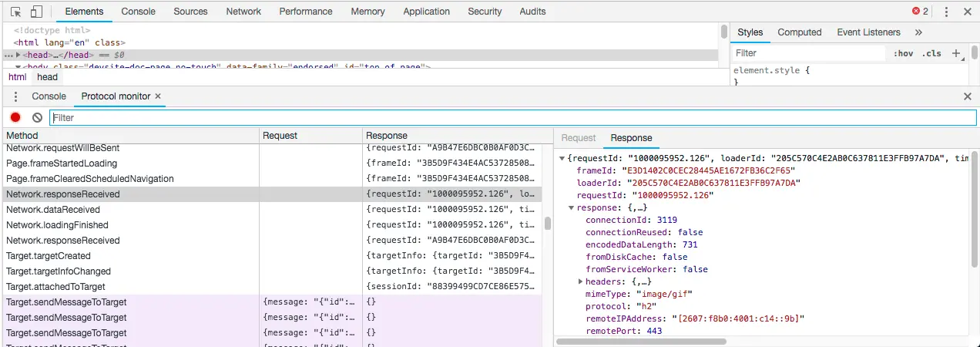Image resolution: width=980 pixels, height=347 pixels.
Task: Collapse the response object in Response pane
Action: (572, 208)
